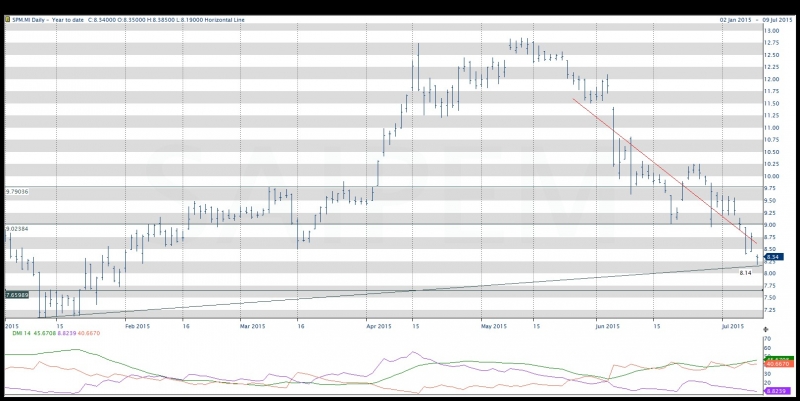The image size is (800, 401).
Task: Click Feb 2015 on the date axis
Action: point(136,326)
